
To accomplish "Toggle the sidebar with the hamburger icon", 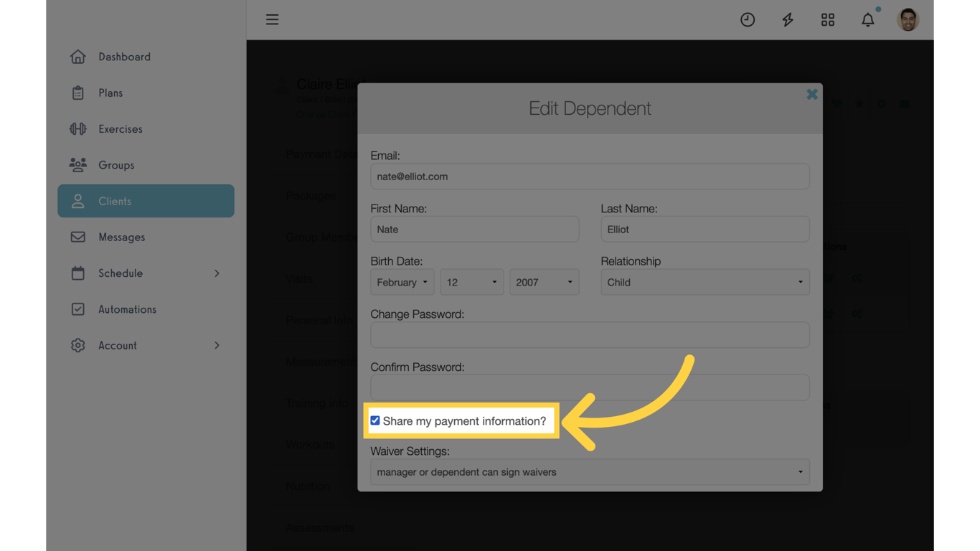I will pyautogui.click(x=272, y=19).
